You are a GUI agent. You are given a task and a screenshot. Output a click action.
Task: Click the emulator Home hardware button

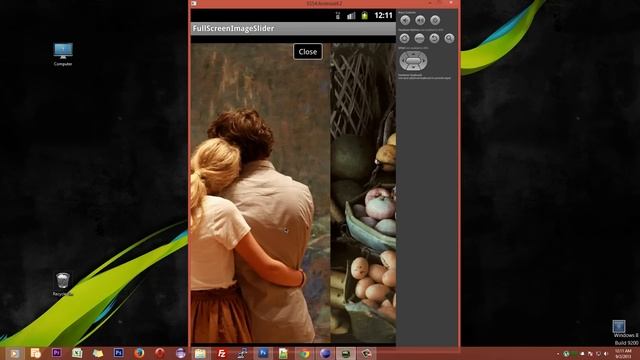[x=404, y=38]
